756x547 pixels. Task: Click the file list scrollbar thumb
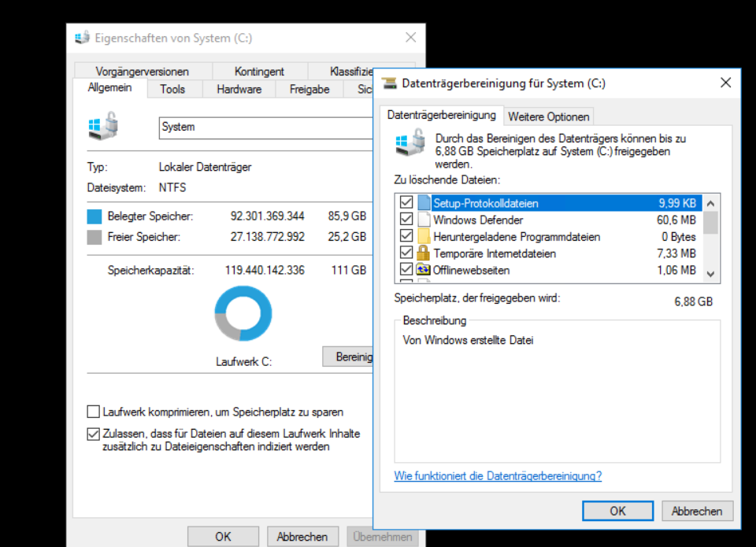click(710, 222)
